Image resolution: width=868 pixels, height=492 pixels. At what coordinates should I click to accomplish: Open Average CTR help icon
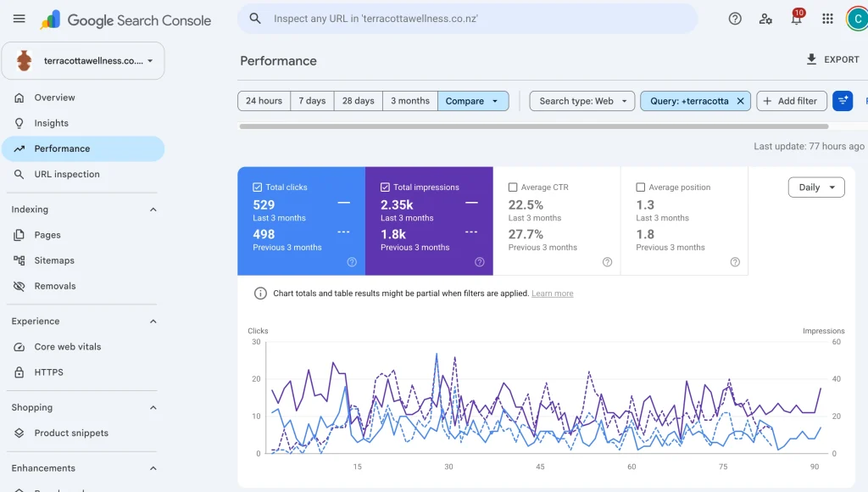[x=607, y=262]
